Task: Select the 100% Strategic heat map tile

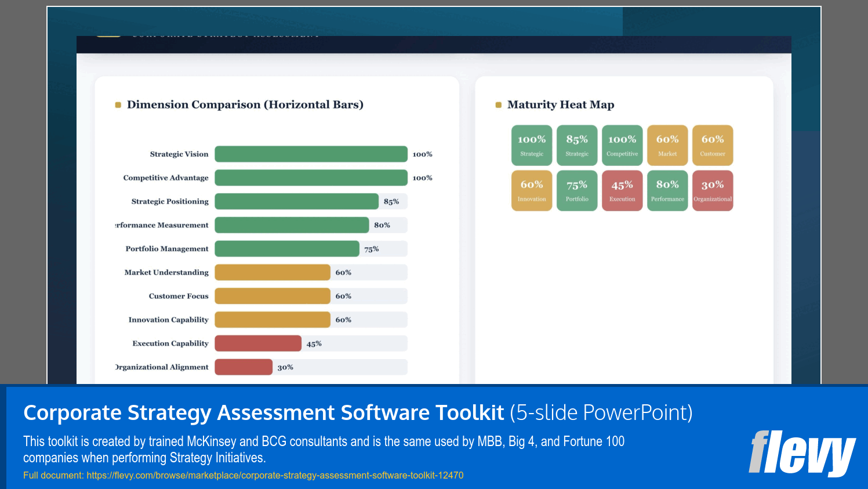Action: click(532, 145)
